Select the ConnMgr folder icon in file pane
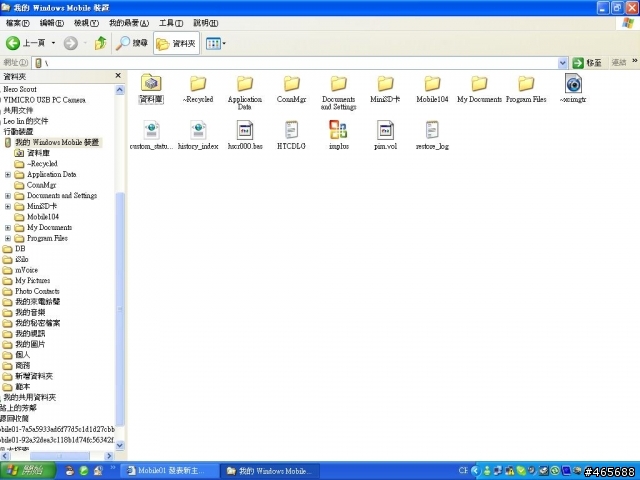The image size is (640, 480). [292, 83]
